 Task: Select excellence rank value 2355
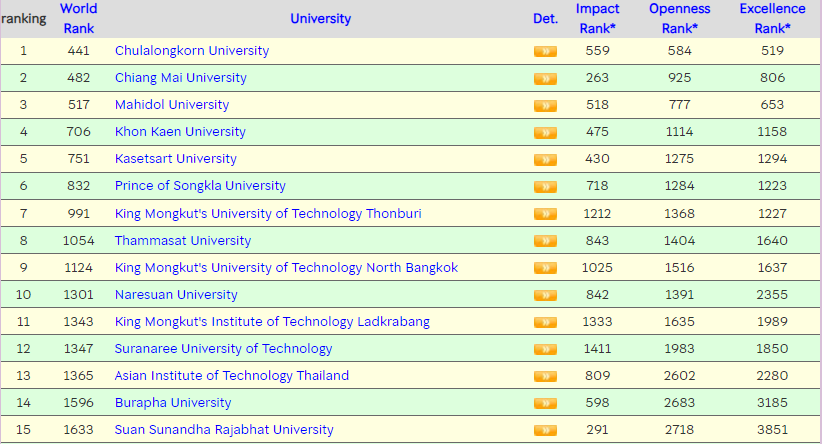point(772,295)
